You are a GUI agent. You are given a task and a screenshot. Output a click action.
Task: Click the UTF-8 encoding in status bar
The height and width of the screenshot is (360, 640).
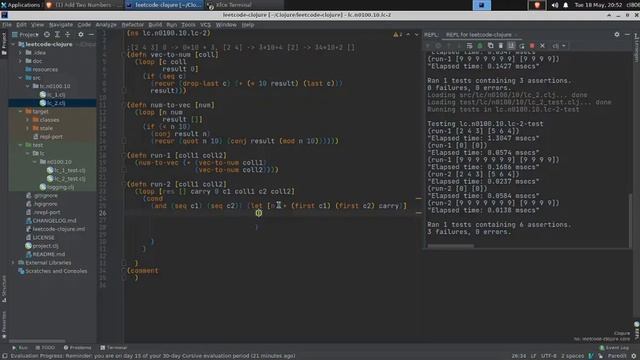(549, 356)
